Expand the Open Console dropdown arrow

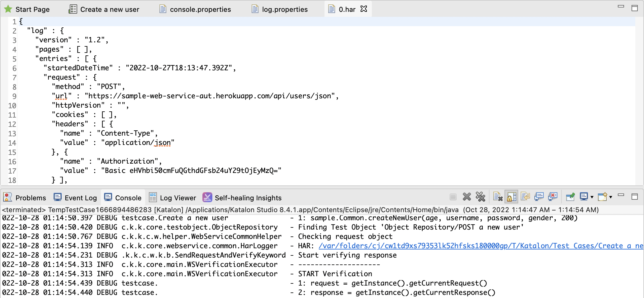click(611, 197)
